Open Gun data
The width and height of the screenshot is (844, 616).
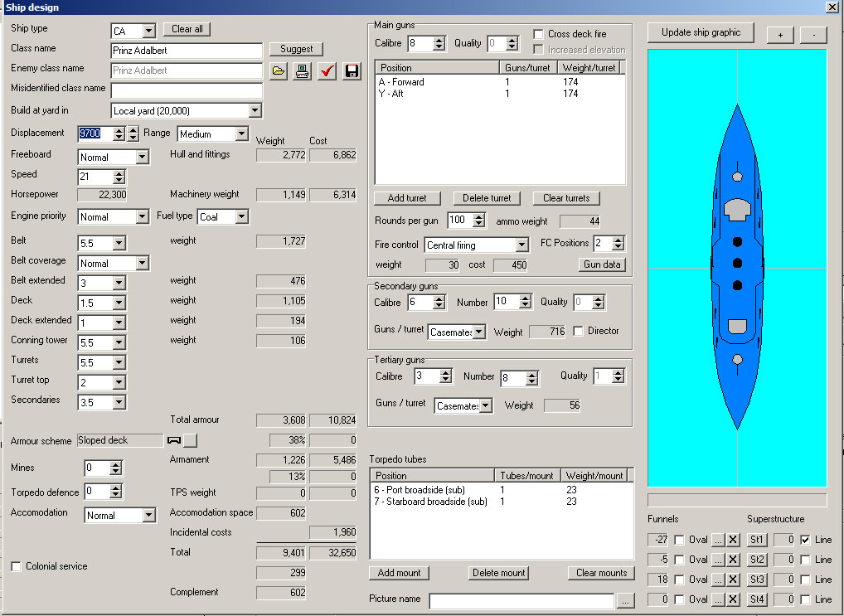[602, 264]
